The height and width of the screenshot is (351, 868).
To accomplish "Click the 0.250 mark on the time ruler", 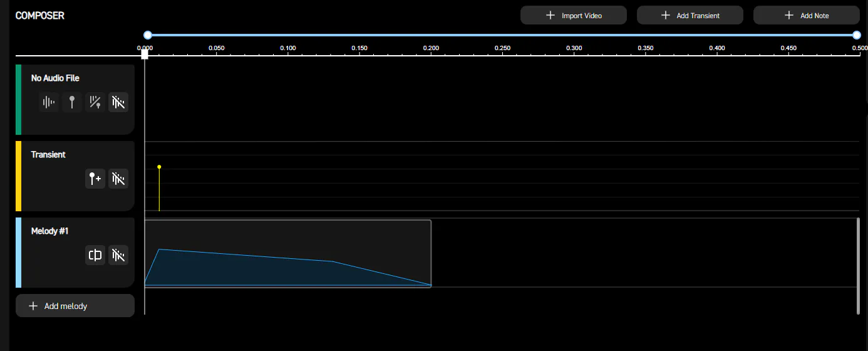I will coord(502,48).
